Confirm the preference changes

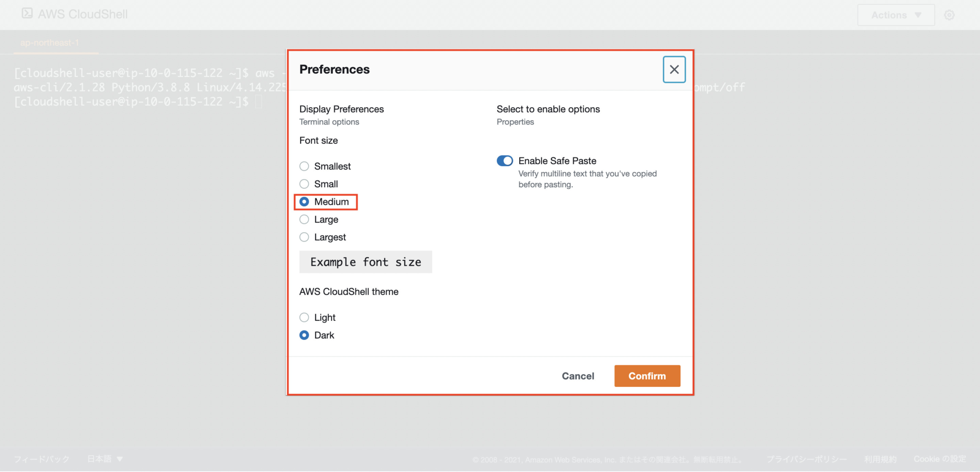coord(647,376)
